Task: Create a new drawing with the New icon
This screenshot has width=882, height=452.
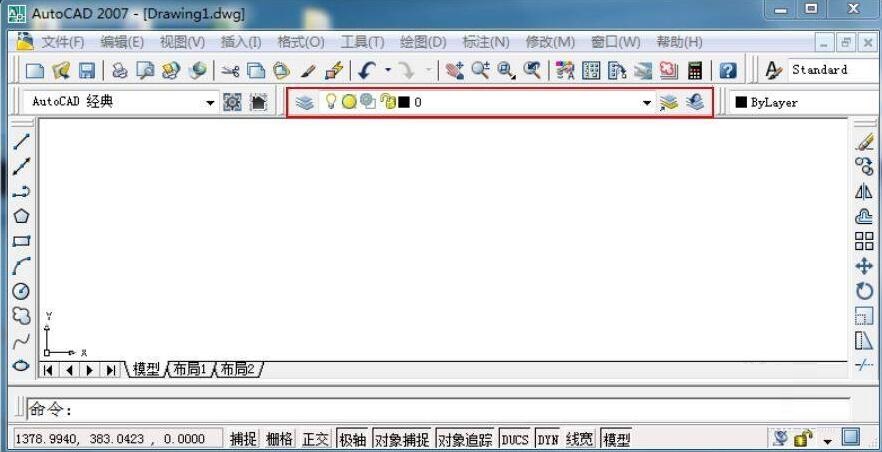Action: pyautogui.click(x=35, y=70)
